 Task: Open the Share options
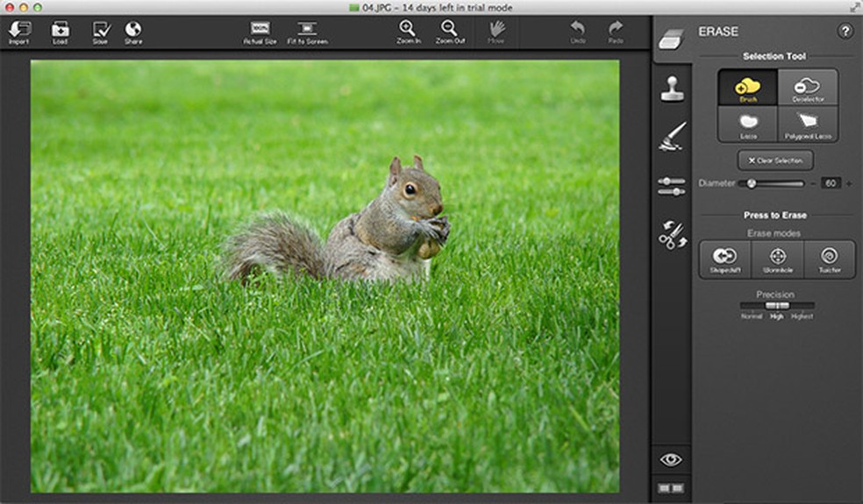coord(133,32)
